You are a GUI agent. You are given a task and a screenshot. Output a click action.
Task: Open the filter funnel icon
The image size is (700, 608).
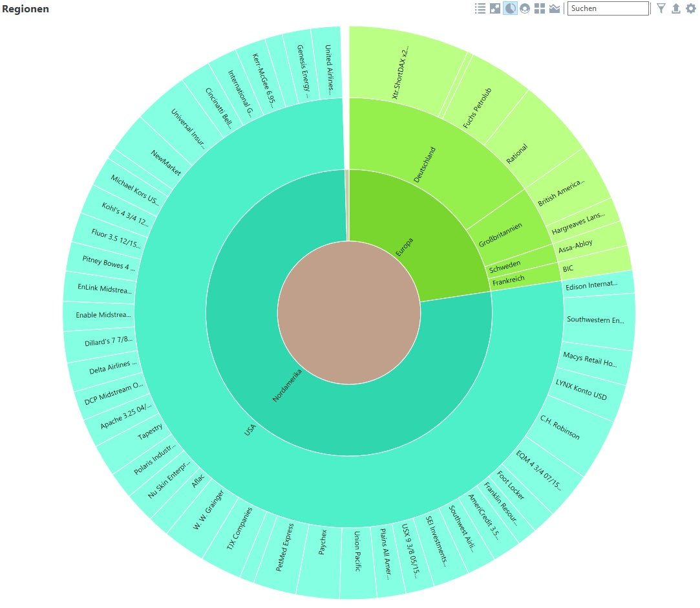click(661, 8)
